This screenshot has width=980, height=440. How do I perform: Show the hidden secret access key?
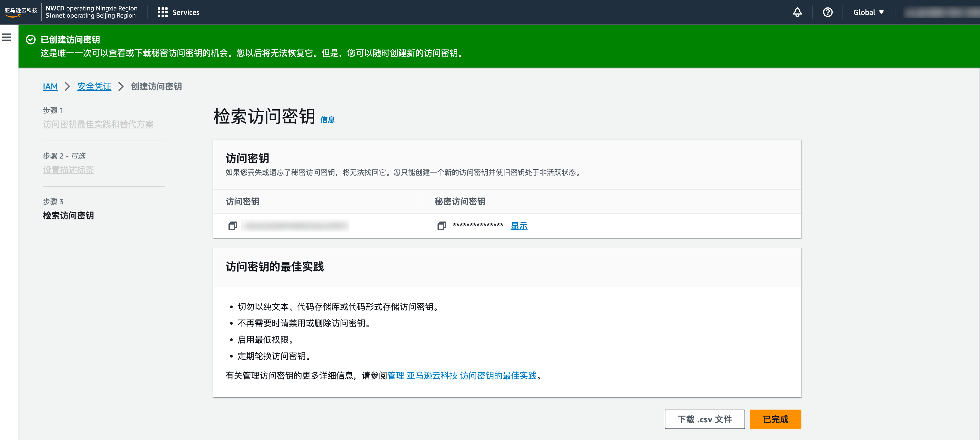[x=518, y=226]
